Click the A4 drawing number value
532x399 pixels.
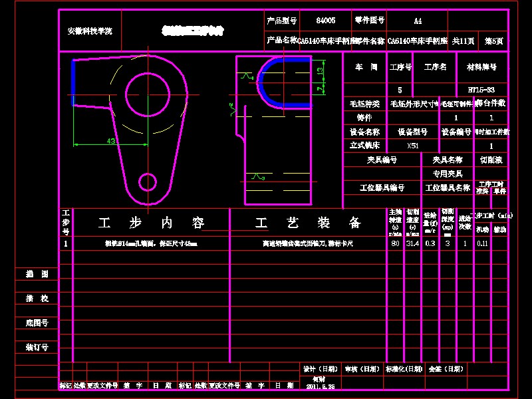click(418, 21)
